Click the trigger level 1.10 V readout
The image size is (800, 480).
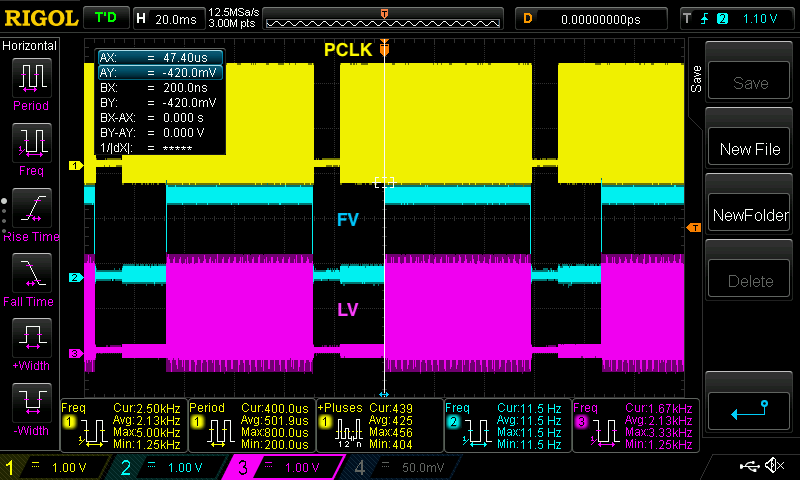click(760, 19)
